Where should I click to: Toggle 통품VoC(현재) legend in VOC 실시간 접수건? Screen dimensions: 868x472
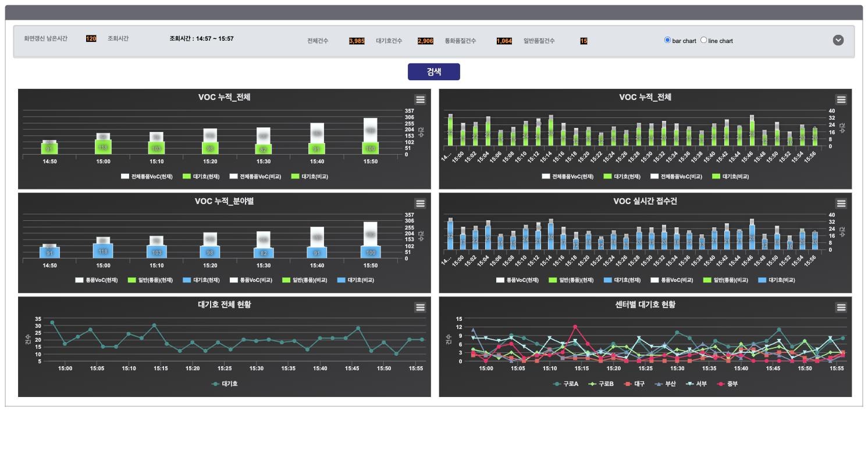click(x=518, y=280)
